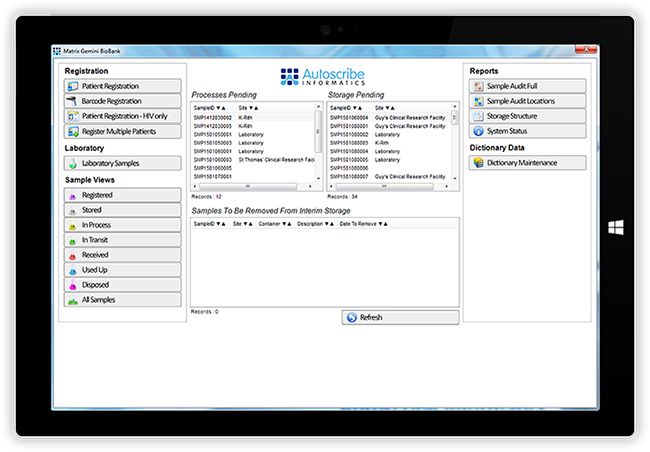Viewport: 650px width, 452px height.
Task: Sort Storage Pending by SampleID column
Action: [x=346, y=108]
